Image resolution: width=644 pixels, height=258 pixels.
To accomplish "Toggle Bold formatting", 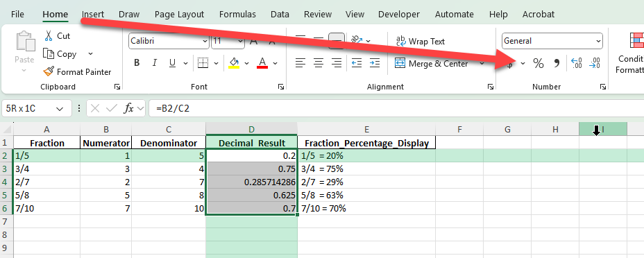I will click(x=137, y=63).
